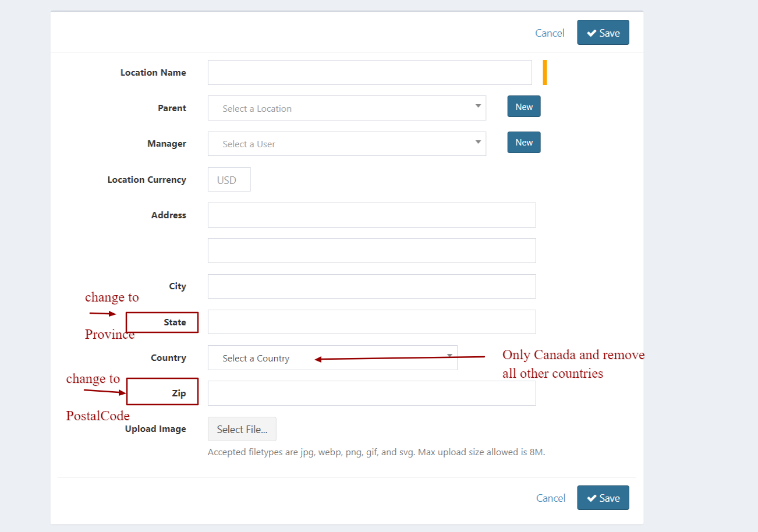Image resolution: width=758 pixels, height=532 pixels.
Task: Focus the State input field
Action: point(371,322)
